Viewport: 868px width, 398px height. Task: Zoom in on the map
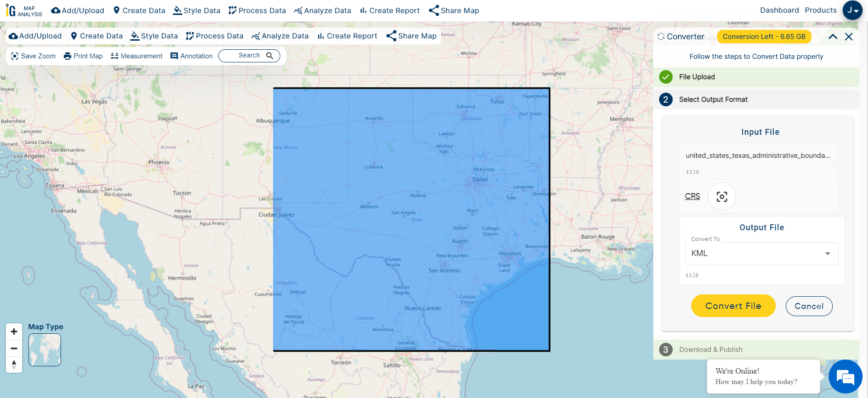point(14,332)
